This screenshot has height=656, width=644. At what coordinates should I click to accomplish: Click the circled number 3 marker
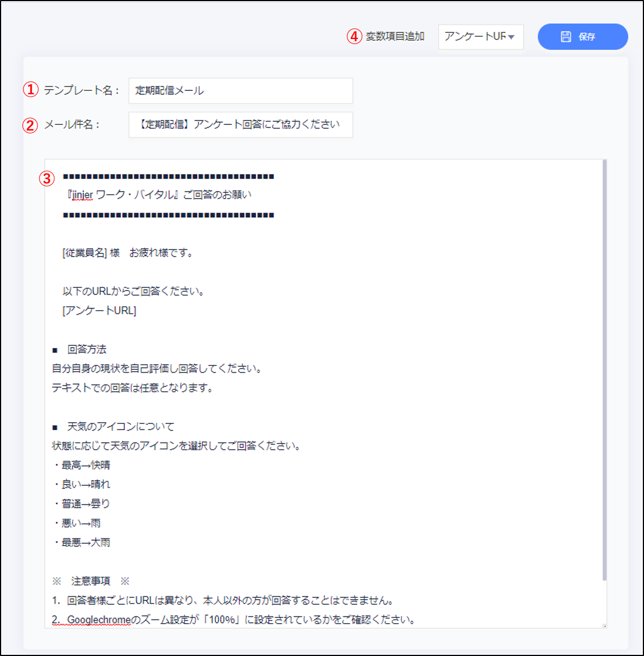click(x=47, y=179)
